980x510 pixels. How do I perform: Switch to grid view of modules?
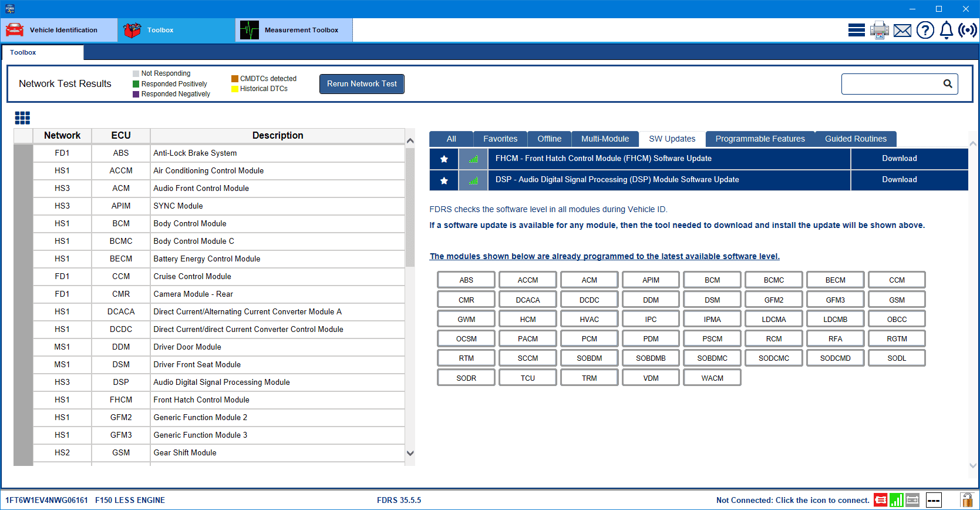click(22, 118)
